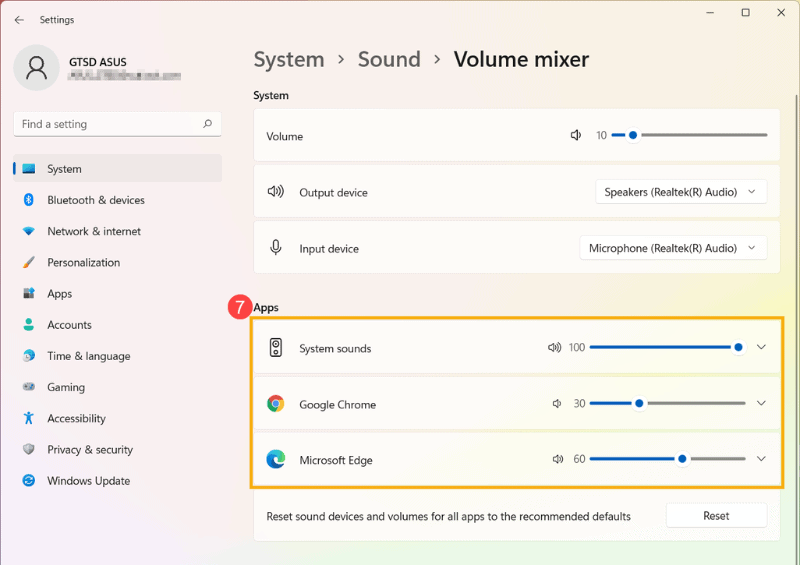Click the Microsoft Edge volume slider
The height and width of the screenshot is (565, 800).
(667, 460)
